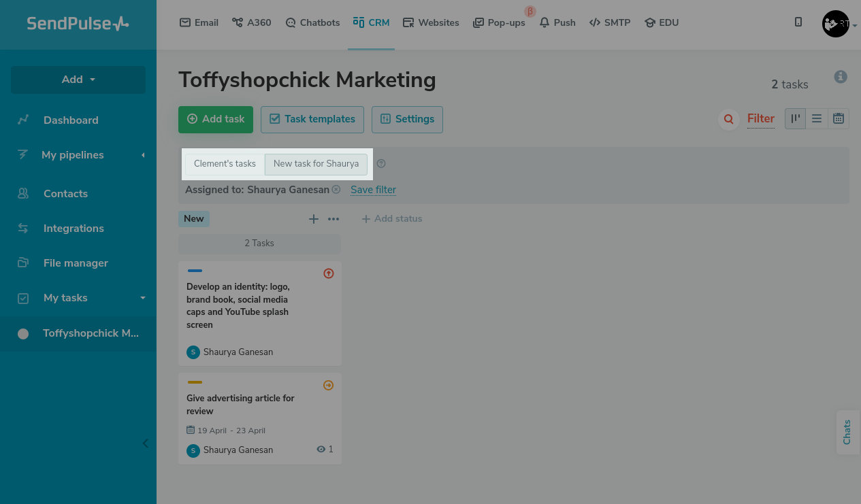Switch to kanban board view
Viewport: 861px width, 504px height.
795,118
